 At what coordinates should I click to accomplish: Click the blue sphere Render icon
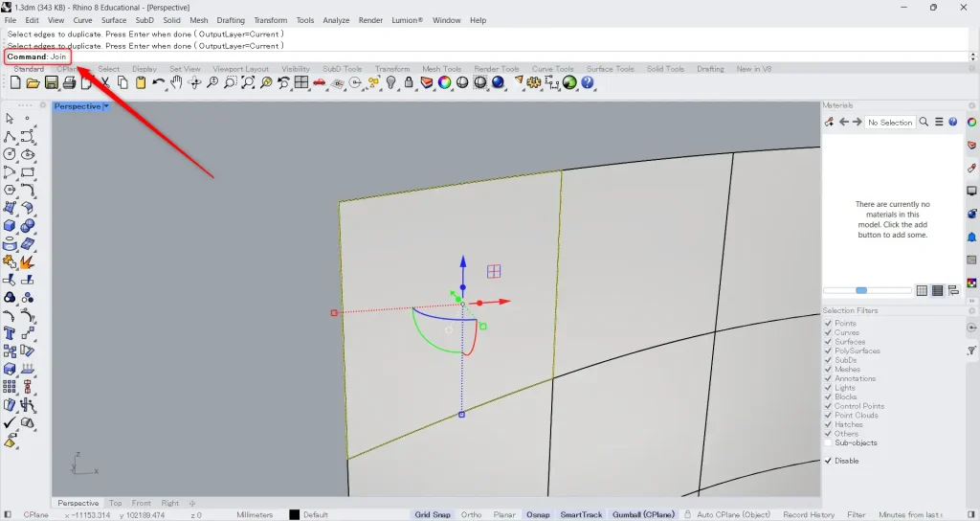coord(498,82)
